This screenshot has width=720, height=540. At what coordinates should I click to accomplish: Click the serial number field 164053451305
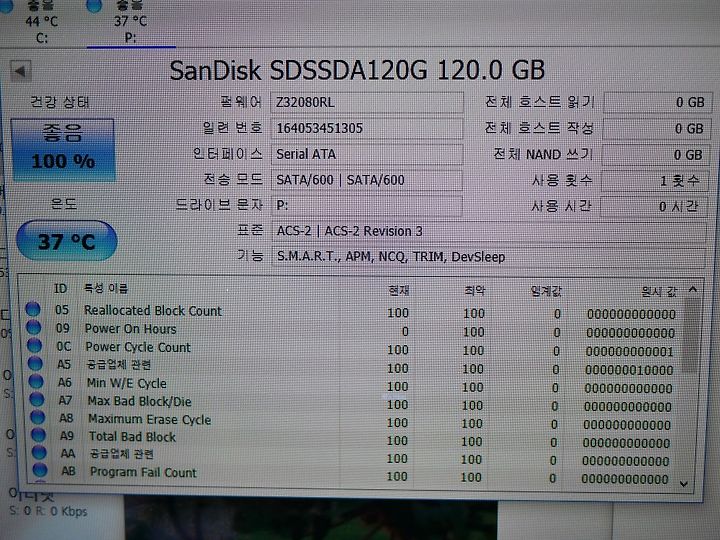coord(366,128)
